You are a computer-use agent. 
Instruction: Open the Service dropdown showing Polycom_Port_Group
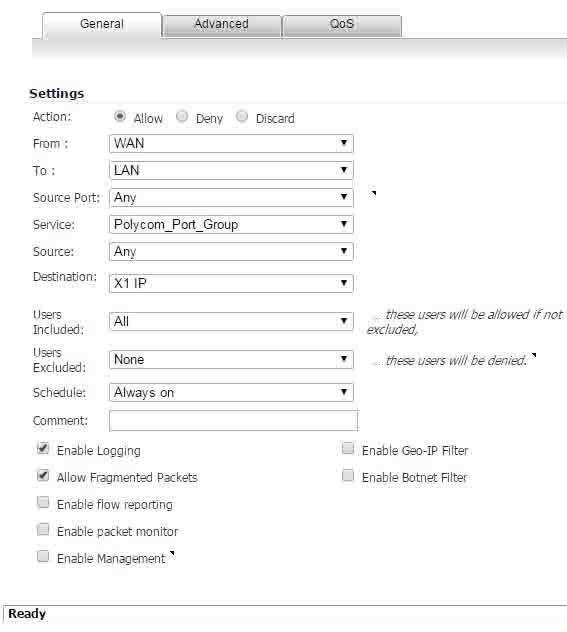click(x=231, y=225)
